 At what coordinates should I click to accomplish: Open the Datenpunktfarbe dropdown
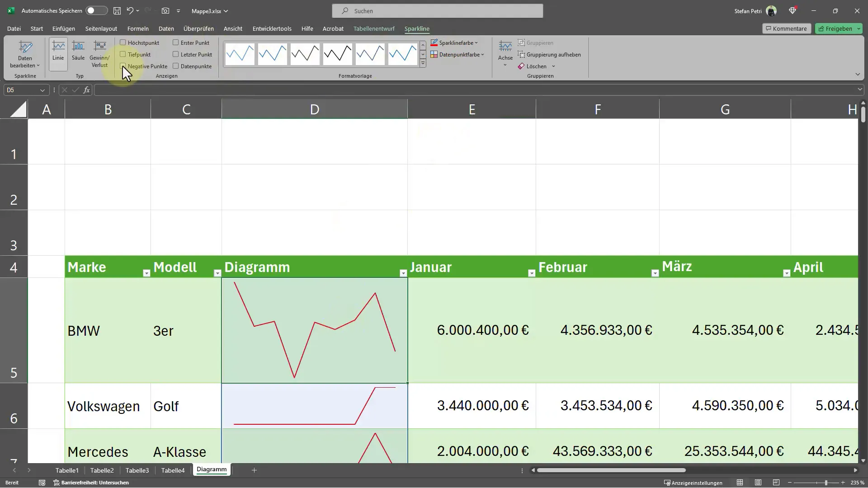(x=458, y=55)
